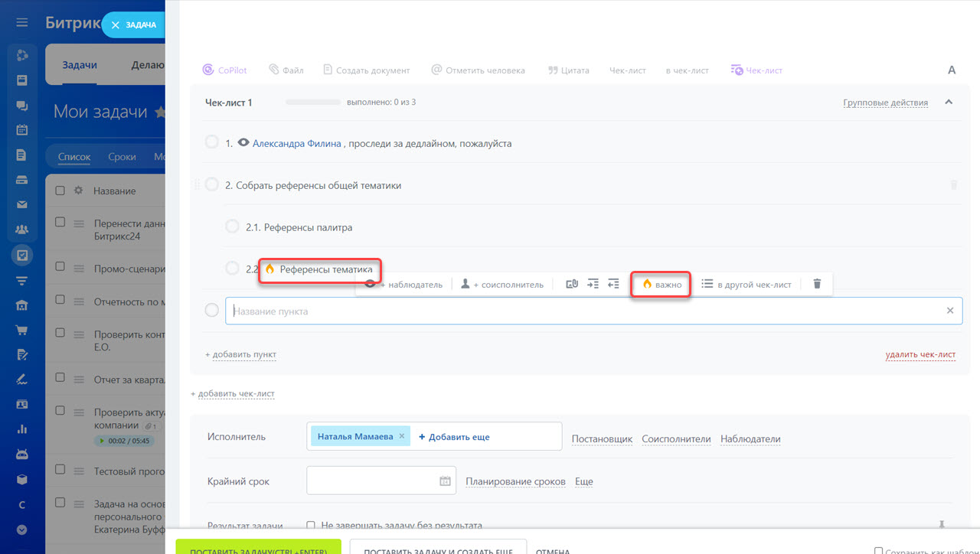Open the box market sidebar icon
Viewport: 980px width, 554px height.
coord(22,480)
